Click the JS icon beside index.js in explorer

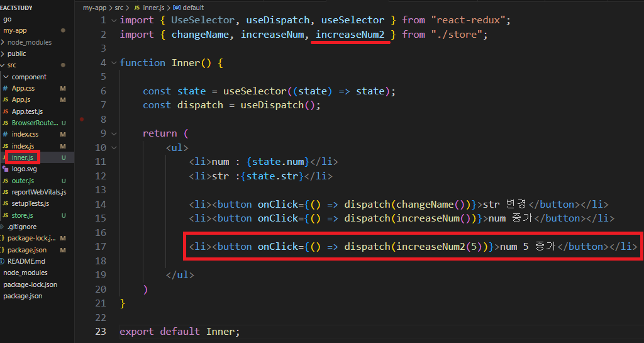[5, 146]
